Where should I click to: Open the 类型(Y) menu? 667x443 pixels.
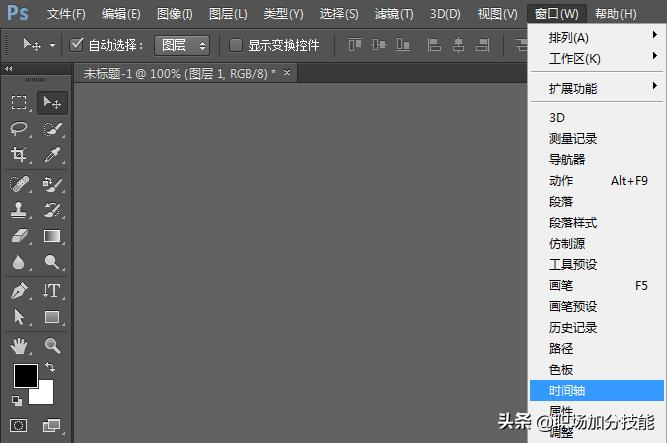pyautogui.click(x=283, y=14)
